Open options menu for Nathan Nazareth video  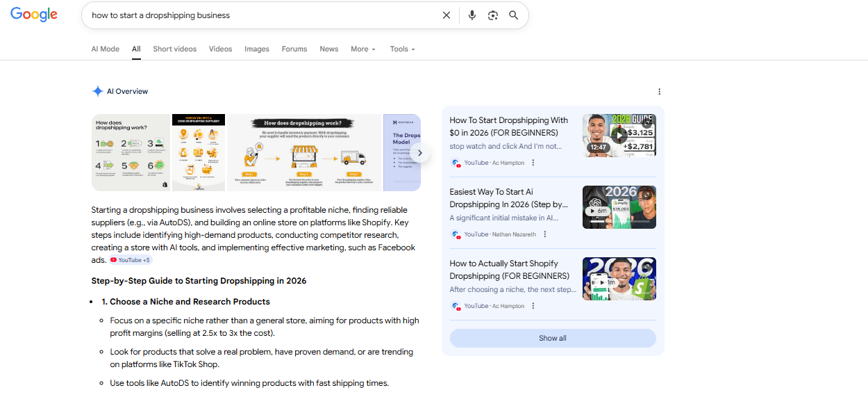pos(544,234)
